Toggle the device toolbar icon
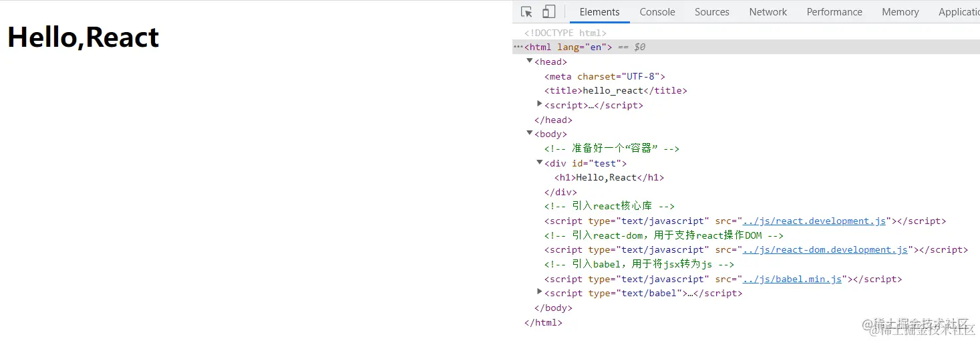Image resolution: width=980 pixels, height=341 pixels. tap(548, 12)
